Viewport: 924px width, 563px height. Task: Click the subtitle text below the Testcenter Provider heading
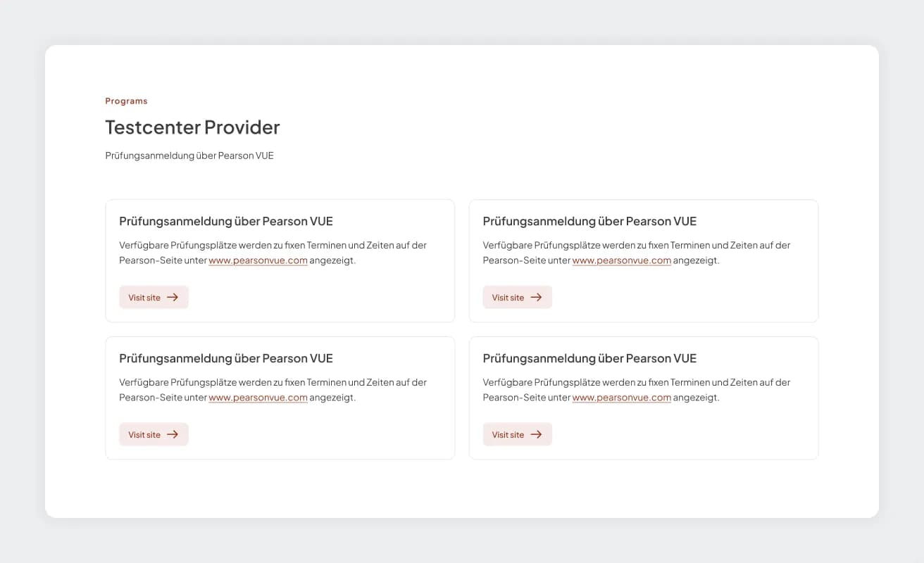[189, 156]
